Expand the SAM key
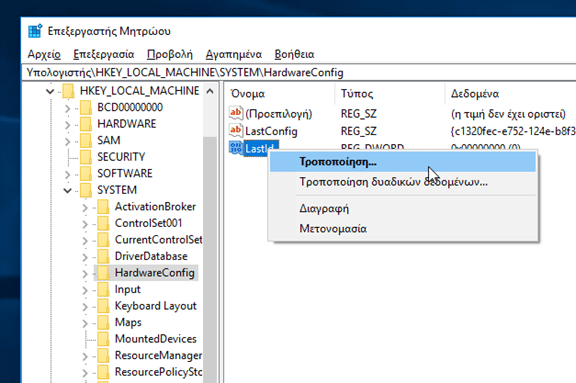 pyautogui.click(x=68, y=141)
